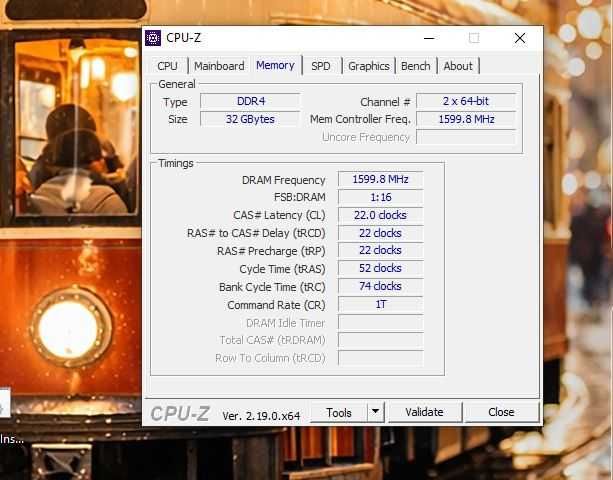Click the CPU-Z logo in footer
This screenshot has height=480, width=613.
click(180, 414)
